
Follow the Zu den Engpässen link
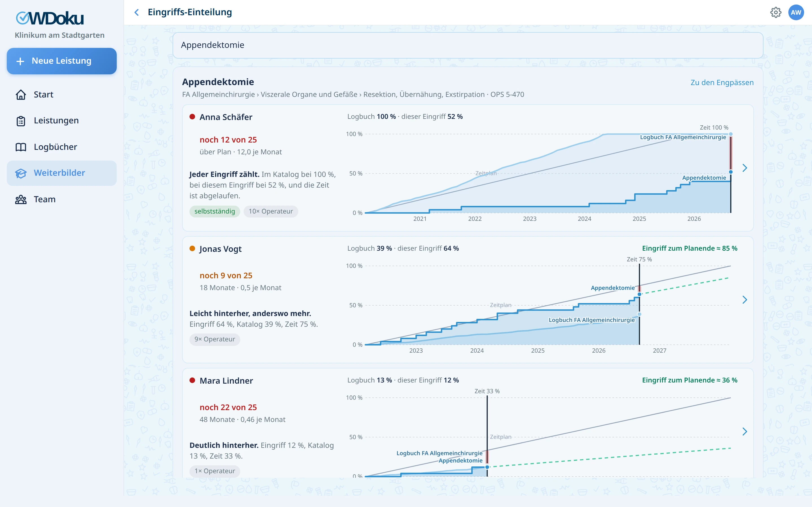(x=722, y=83)
